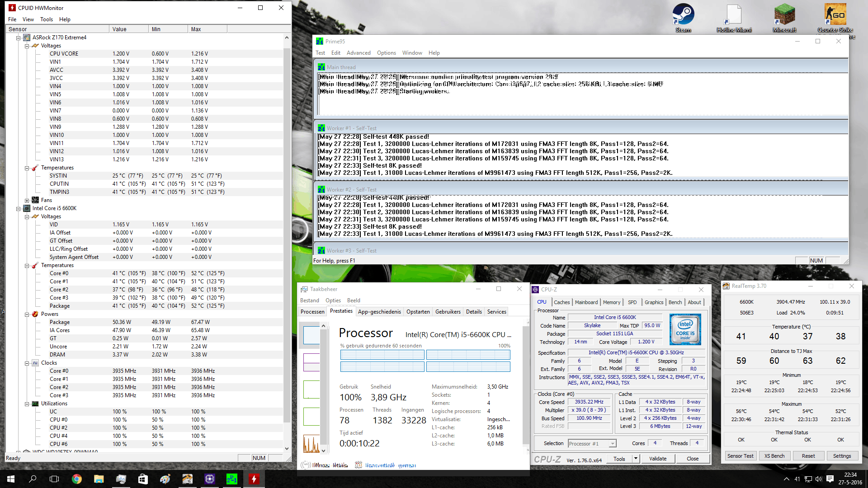Switch to Processen tab in Taakbeheer

312,312
